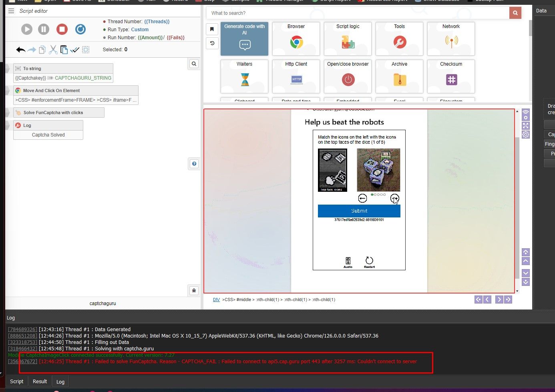555x392 pixels.
Task: Undo the last script change
Action: [20, 49]
